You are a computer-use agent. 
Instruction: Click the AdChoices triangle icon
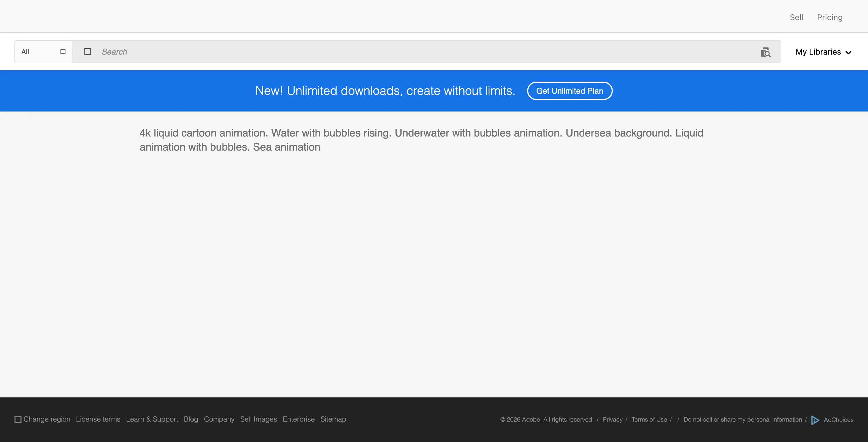tap(815, 420)
